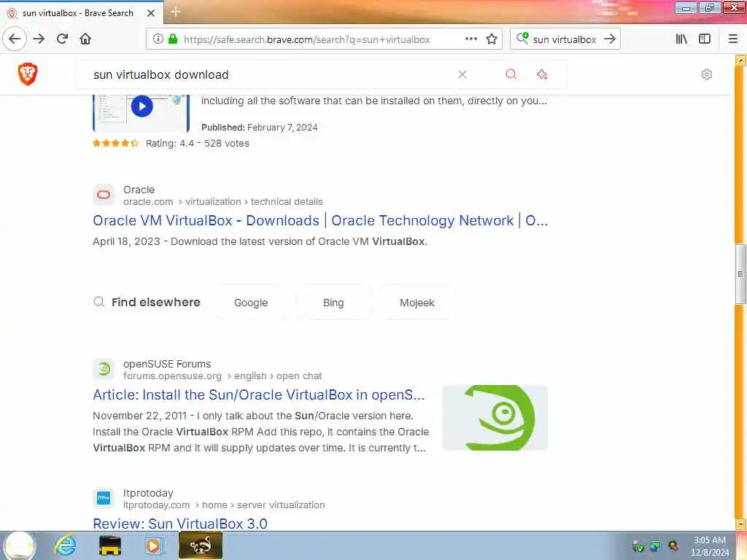The height and width of the screenshot is (560, 747).
Task: Select the sun virtualbox browser tab
Action: click(78, 13)
